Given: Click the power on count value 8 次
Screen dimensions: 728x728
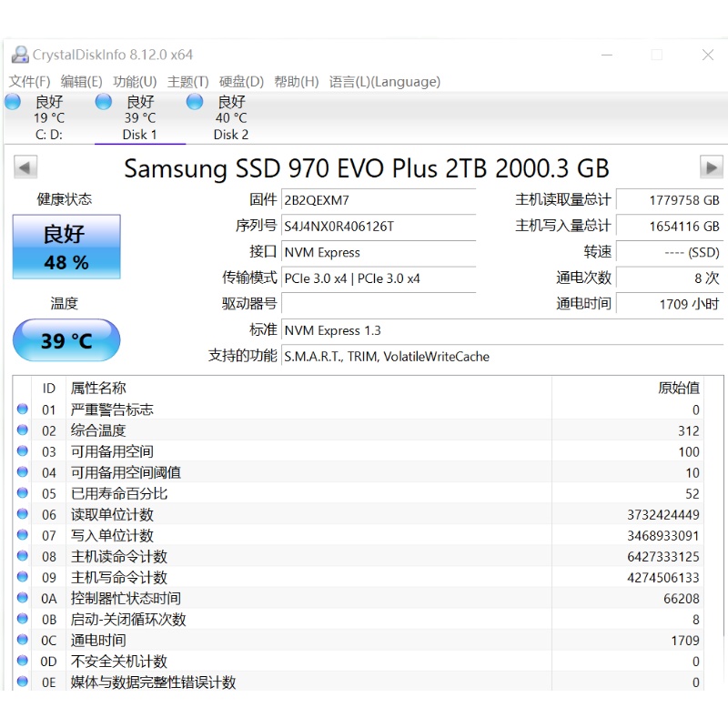Looking at the screenshot, I should pyautogui.click(x=670, y=278).
